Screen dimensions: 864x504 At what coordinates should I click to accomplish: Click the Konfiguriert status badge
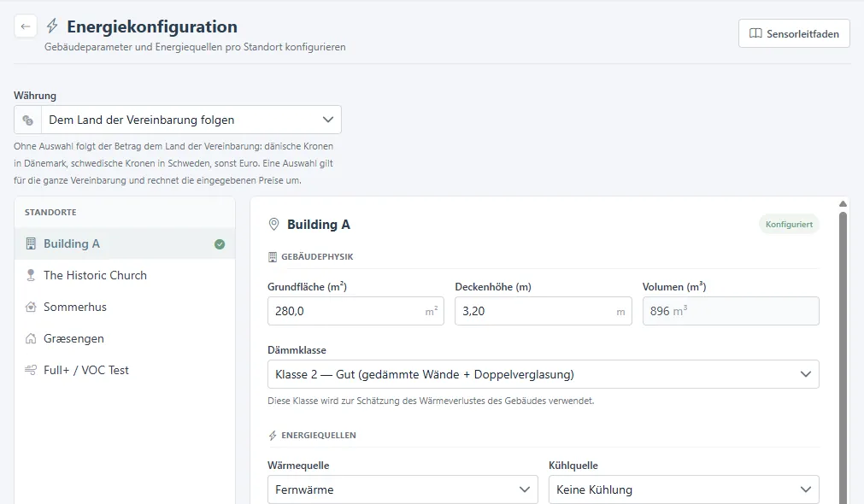pos(789,224)
